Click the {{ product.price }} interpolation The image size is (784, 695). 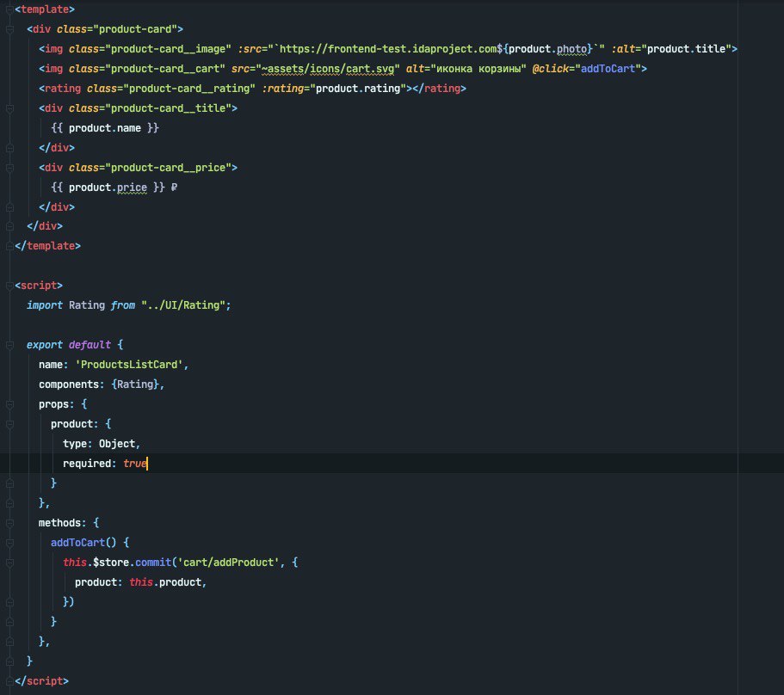click(x=108, y=188)
